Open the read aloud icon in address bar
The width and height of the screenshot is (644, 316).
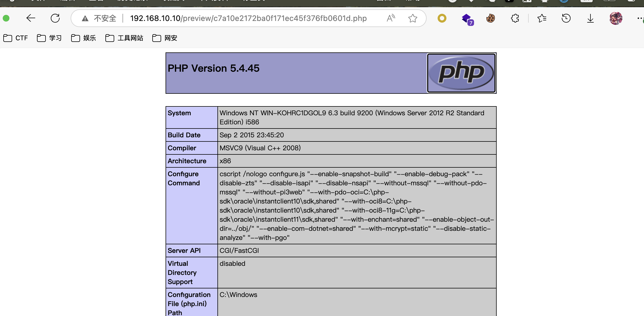coord(391,18)
